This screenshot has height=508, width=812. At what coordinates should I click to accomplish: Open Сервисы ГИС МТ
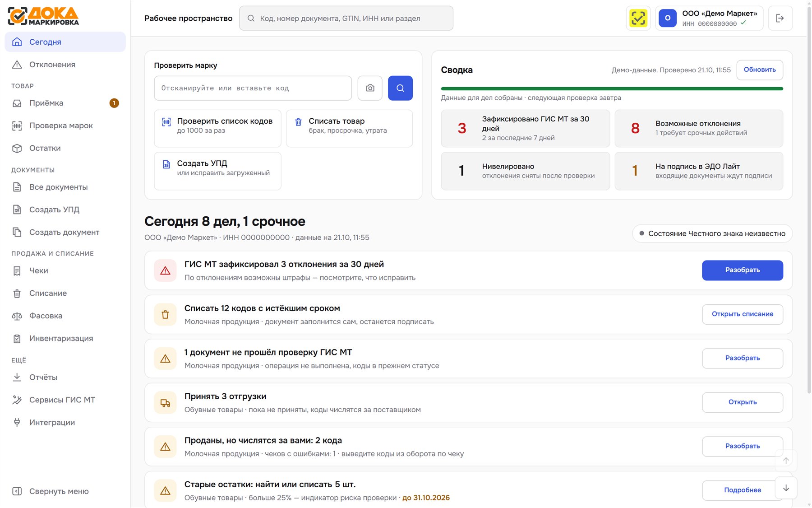point(65,400)
